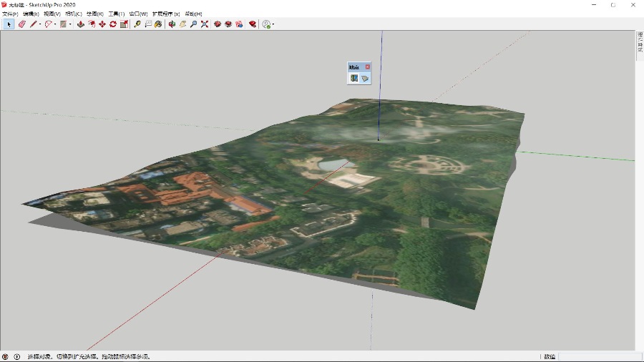Activate the Text label tool

(x=148, y=24)
